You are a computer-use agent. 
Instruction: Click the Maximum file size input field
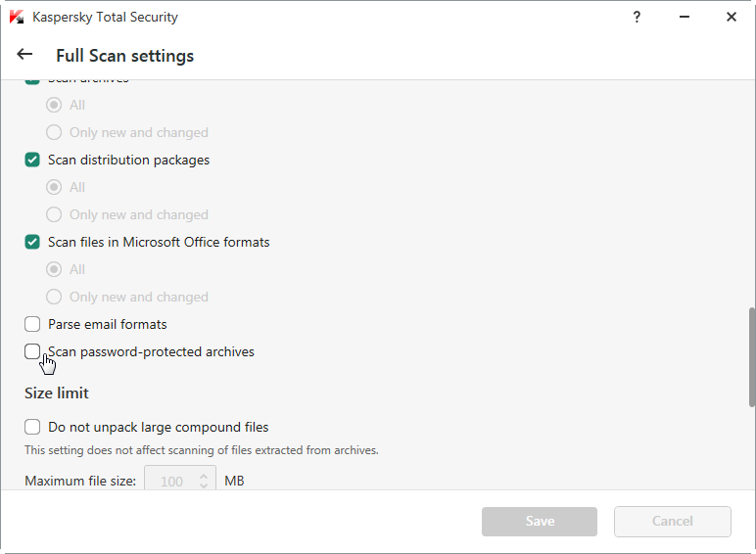(x=172, y=481)
